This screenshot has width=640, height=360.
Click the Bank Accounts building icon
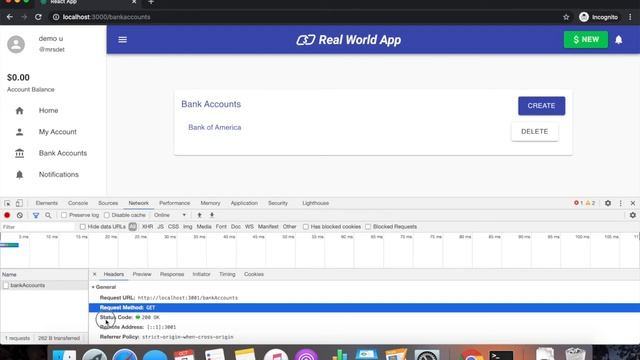tap(20, 153)
